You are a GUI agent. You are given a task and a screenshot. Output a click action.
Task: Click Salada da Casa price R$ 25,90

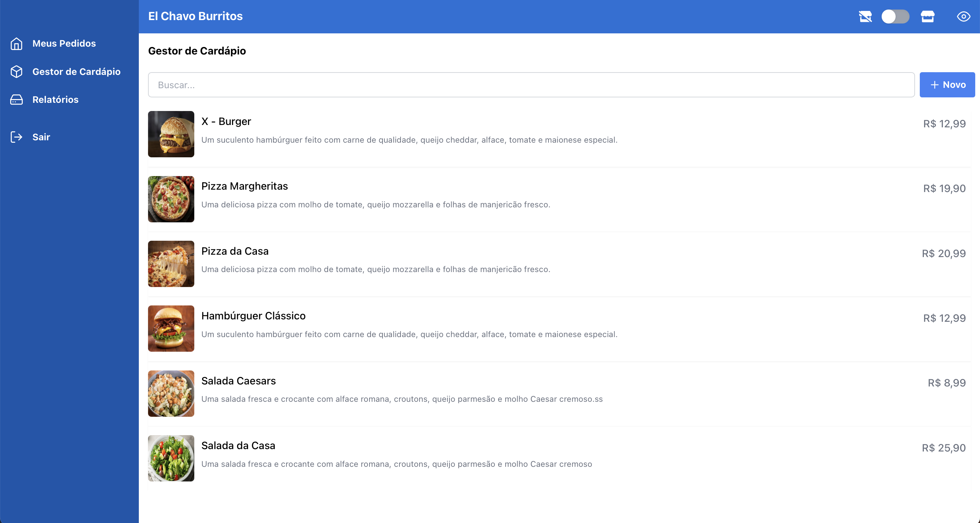coord(944,448)
